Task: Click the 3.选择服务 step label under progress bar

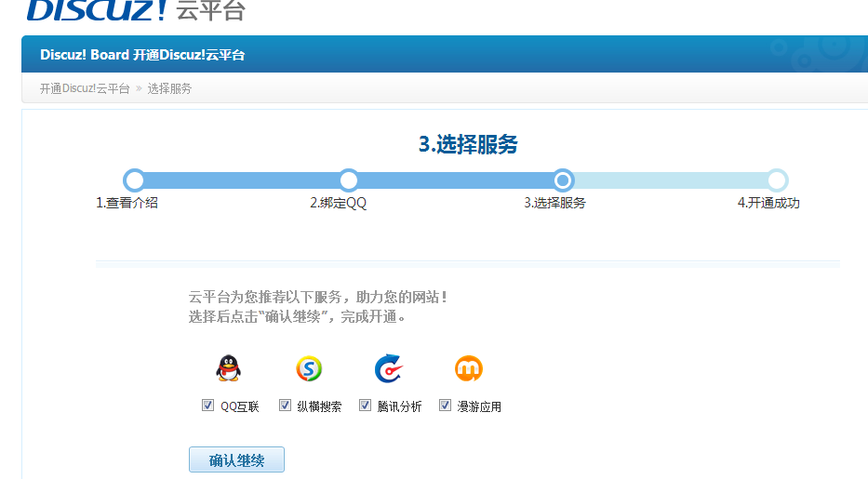Action: click(x=554, y=203)
